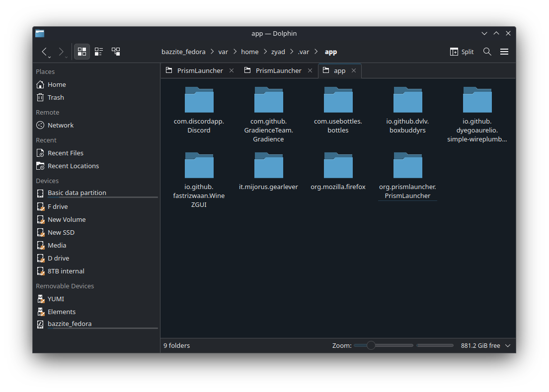Select the org.mozilla.firefox folder

point(338,171)
